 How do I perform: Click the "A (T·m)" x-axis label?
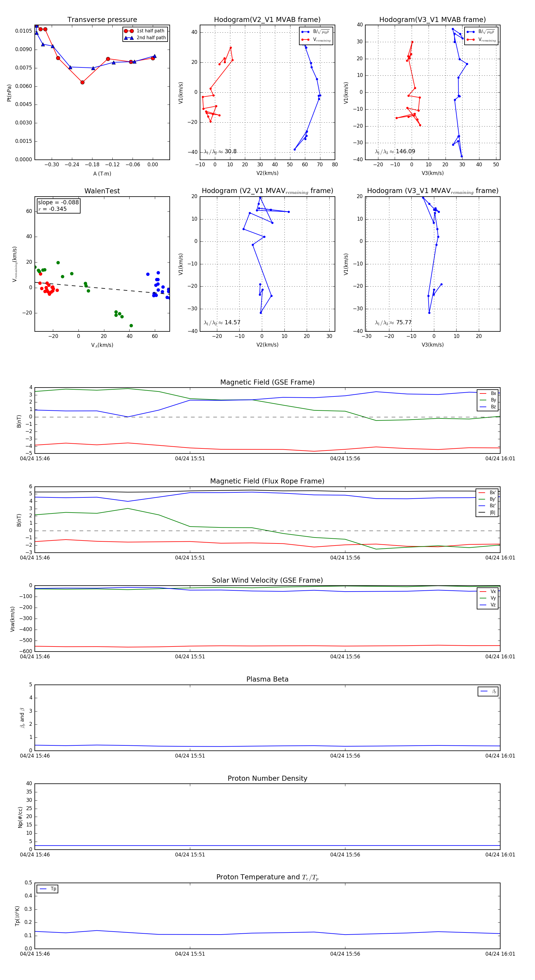[102, 173]
